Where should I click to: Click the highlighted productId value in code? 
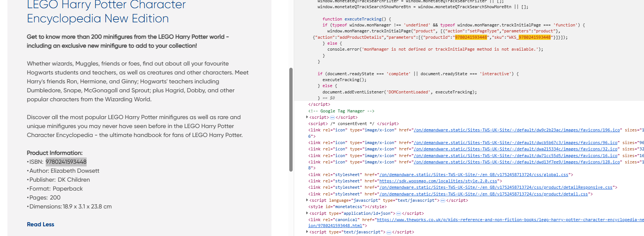coord(471,37)
